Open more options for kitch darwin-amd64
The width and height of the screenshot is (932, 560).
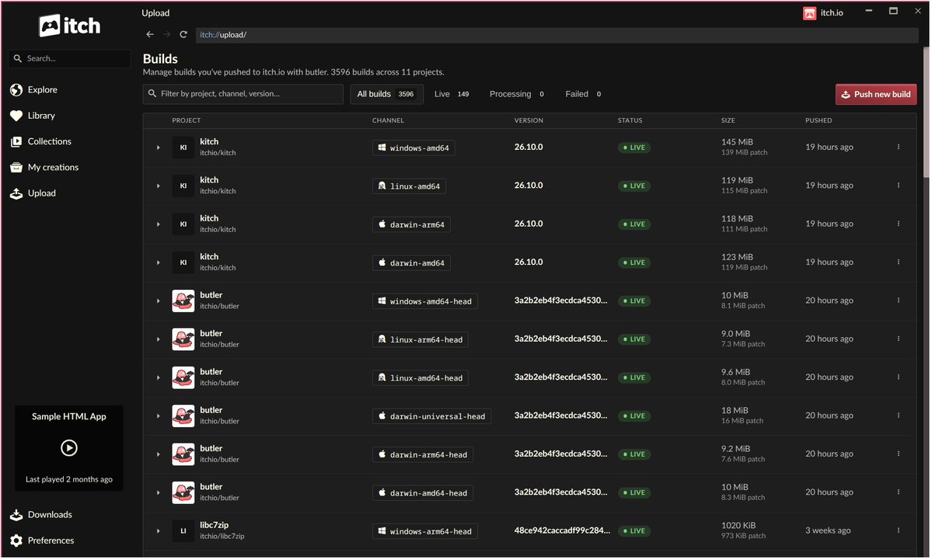(x=899, y=263)
